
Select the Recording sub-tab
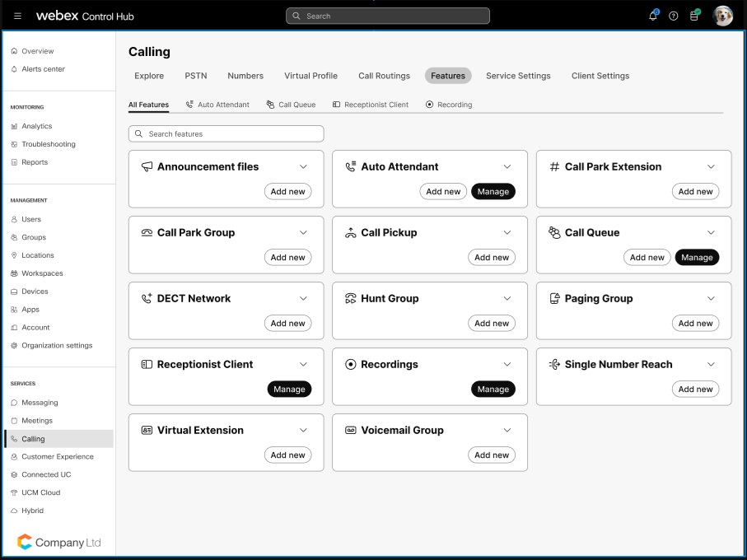point(449,105)
